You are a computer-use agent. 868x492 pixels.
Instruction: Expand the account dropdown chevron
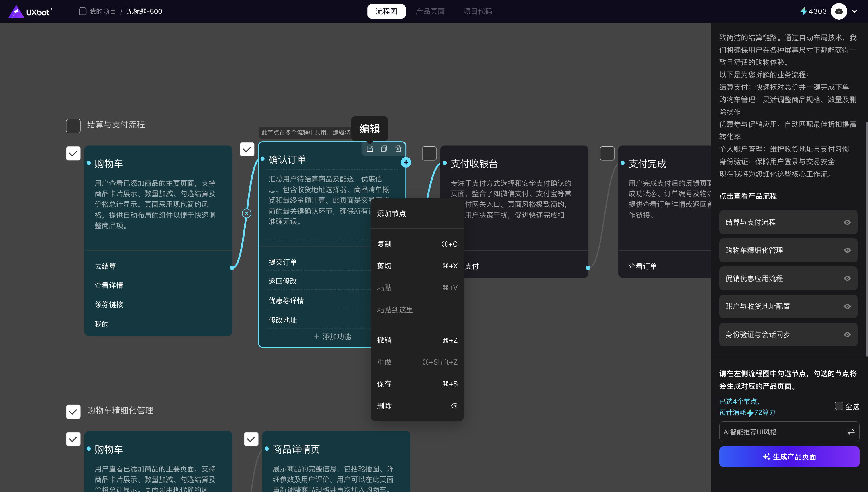(855, 11)
